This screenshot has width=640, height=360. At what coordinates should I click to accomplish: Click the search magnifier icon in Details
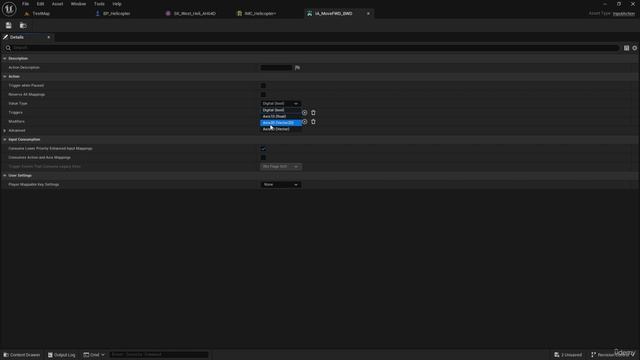(x=8, y=48)
